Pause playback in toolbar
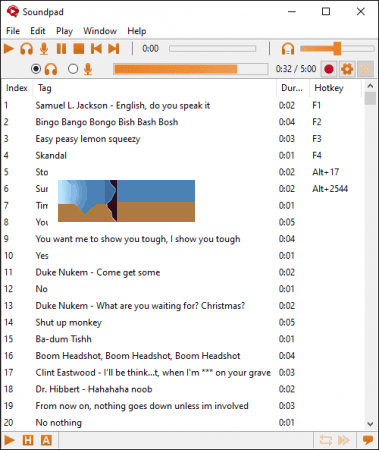The height and width of the screenshot is (450, 379). 61,49
